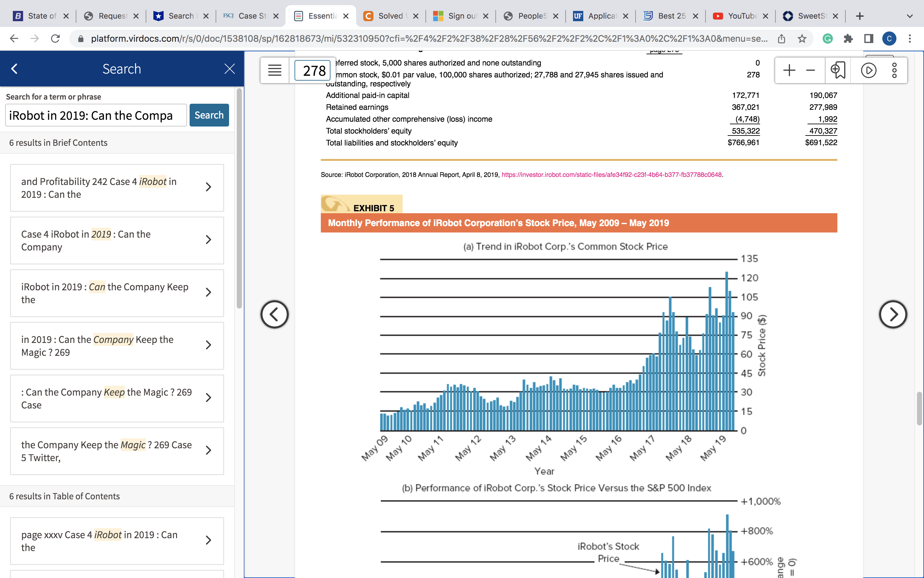Click the browser forward arrow
The image size is (924, 578).
35,39
